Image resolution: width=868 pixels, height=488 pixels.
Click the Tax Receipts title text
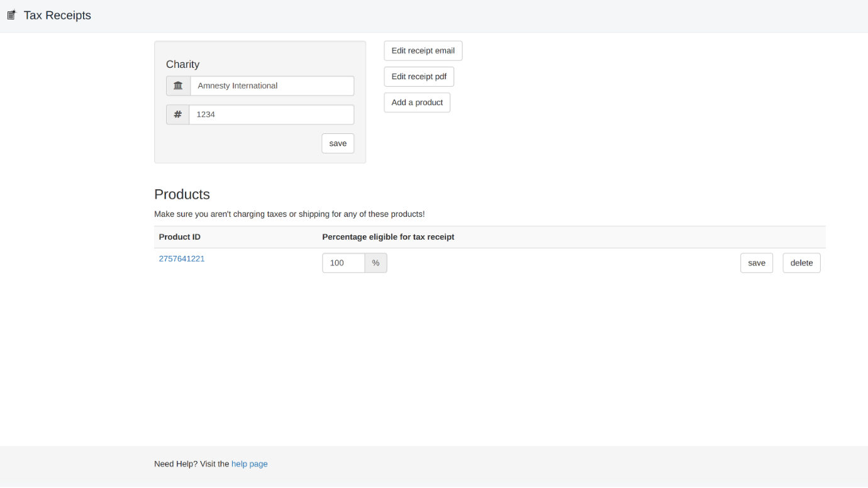click(x=57, y=15)
